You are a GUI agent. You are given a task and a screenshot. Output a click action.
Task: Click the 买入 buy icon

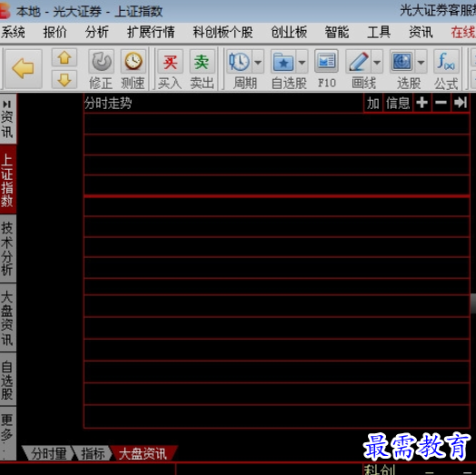(170, 62)
